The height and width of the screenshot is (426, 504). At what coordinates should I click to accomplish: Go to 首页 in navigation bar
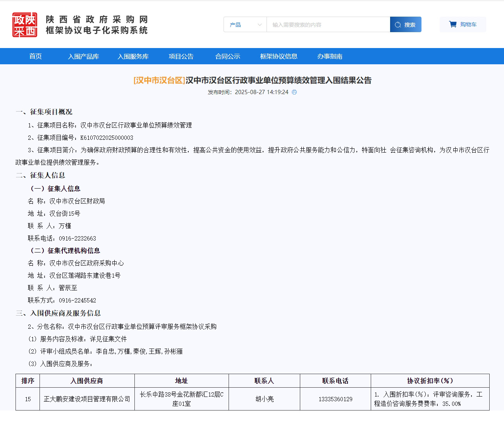[x=36, y=57]
